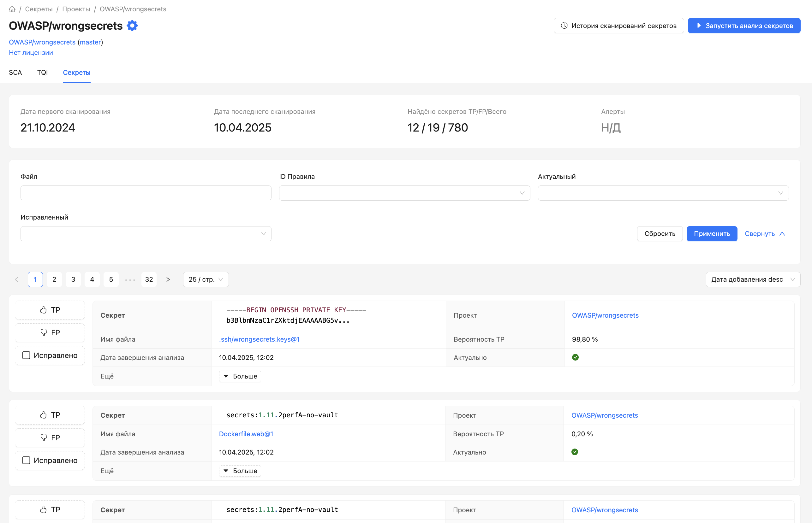Select the Секреты tab
Screen dimensions: 812x523
click(77, 72)
